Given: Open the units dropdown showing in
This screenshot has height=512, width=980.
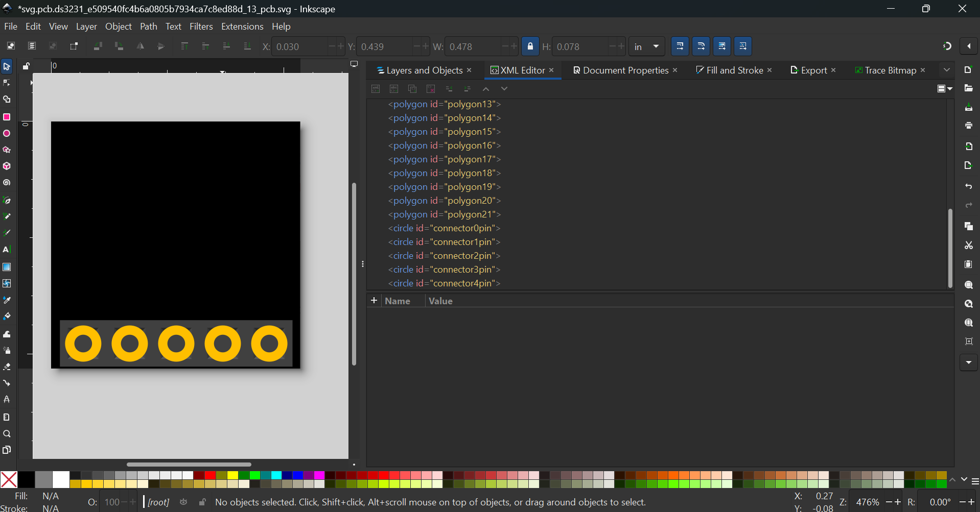Looking at the screenshot, I should point(646,46).
